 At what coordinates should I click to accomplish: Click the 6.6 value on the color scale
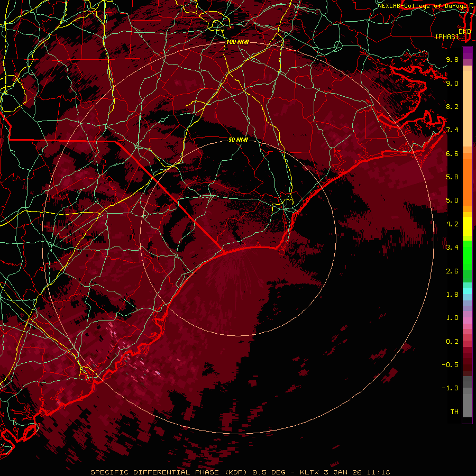pyautogui.click(x=452, y=153)
